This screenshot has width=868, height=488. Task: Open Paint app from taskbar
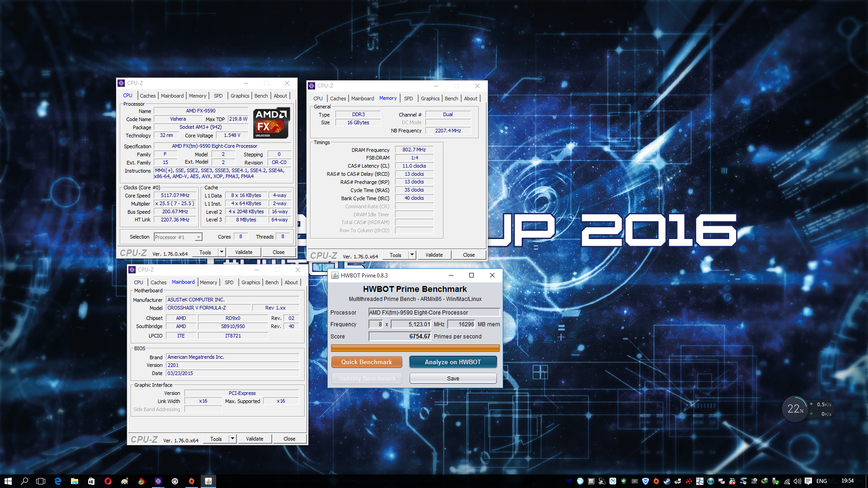click(x=125, y=481)
